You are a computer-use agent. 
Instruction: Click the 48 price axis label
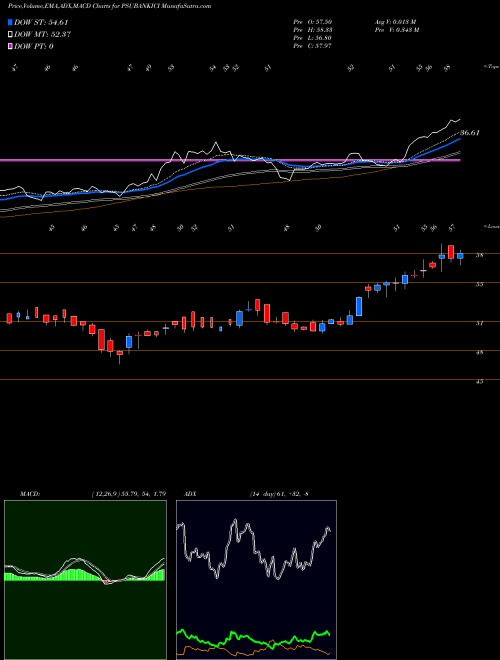click(x=479, y=352)
